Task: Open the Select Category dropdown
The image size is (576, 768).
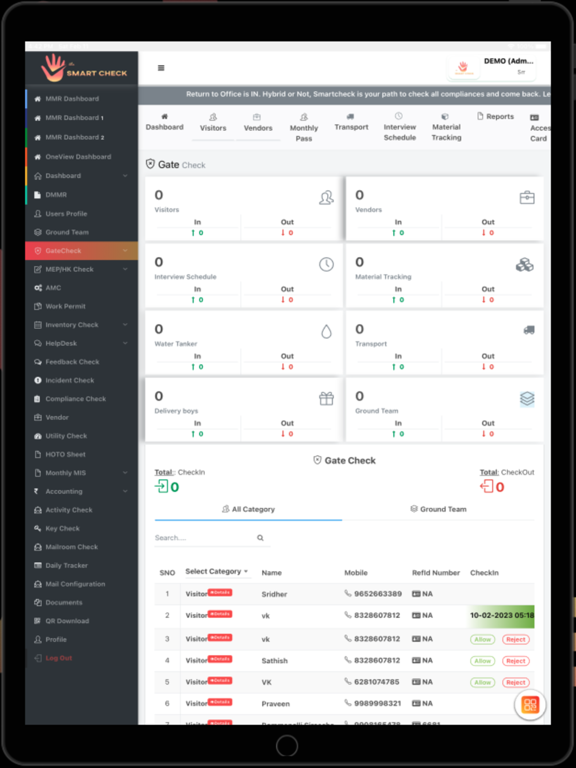Action: click(217, 572)
